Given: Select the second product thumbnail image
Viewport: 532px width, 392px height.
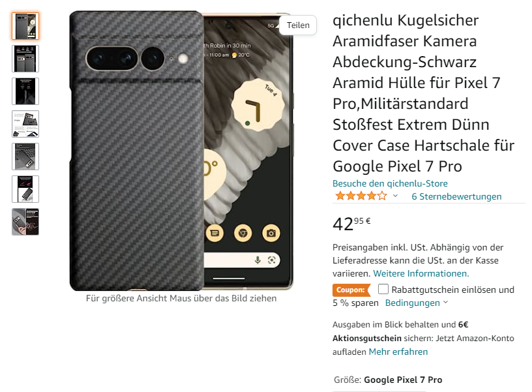Looking at the screenshot, I should 25,59.
